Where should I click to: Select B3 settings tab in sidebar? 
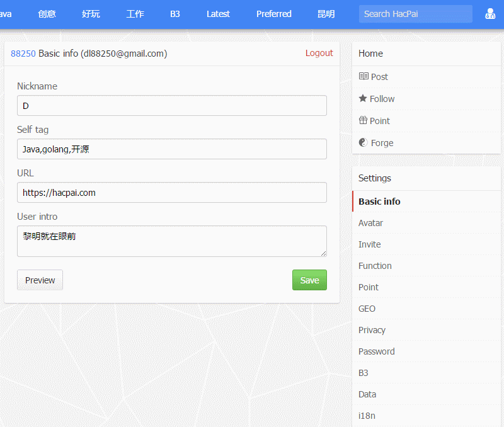[x=428, y=373]
